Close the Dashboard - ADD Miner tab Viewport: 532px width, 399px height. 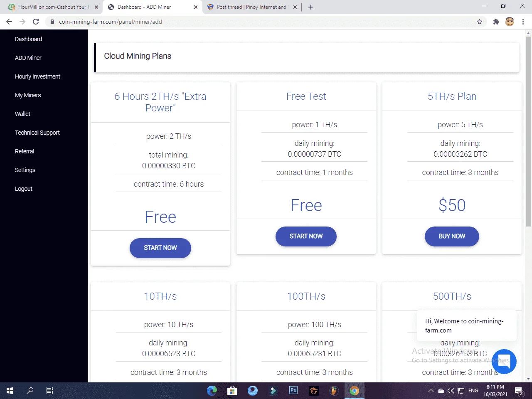click(x=196, y=7)
